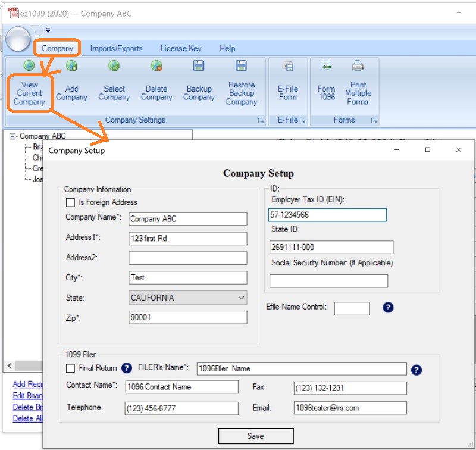The image size is (476, 450).
Task: Enable the Final Return checkbox
Action: click(x=71, y=368)
